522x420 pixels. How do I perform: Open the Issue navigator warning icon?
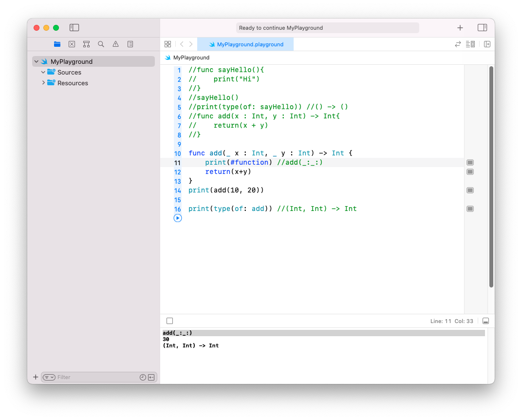click(x=115, y=44)
